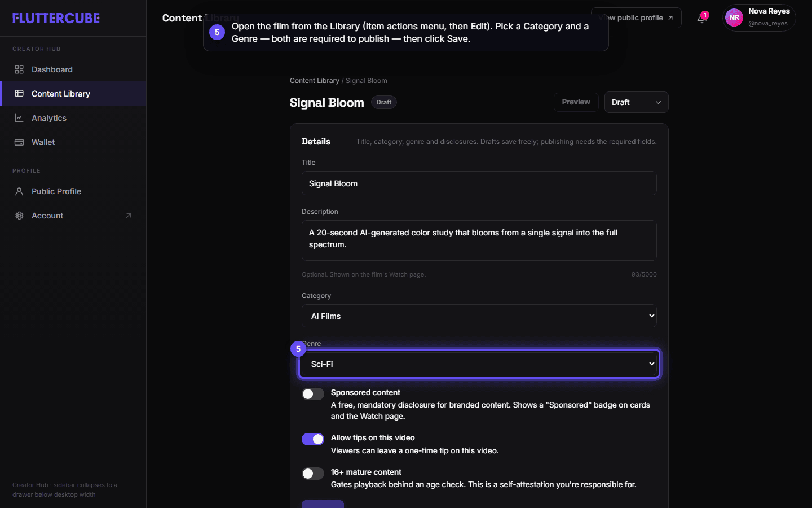The image size is (812, 508).
Task: Click the Account gear icon
Action: click(19, 216)
